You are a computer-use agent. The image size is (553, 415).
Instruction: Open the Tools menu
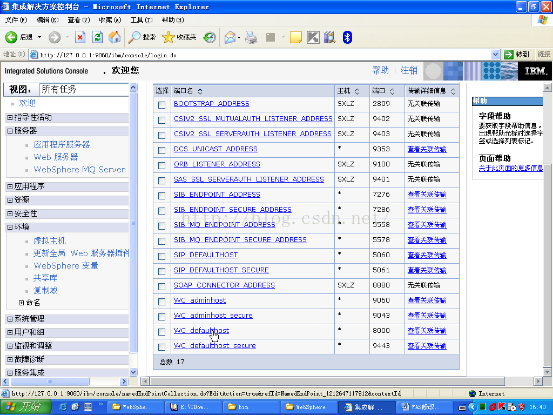(141, 20)
